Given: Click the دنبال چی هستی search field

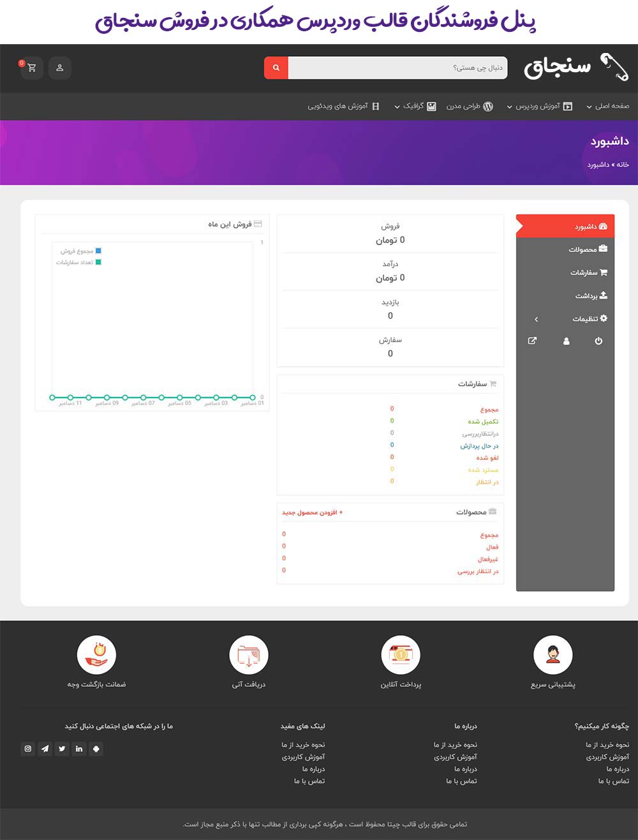Looking at the screenshot, I should 397,68.
